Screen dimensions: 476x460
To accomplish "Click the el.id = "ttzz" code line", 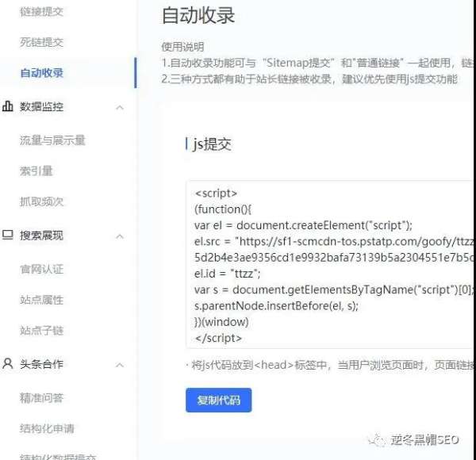I will click(x=228, y=274).
